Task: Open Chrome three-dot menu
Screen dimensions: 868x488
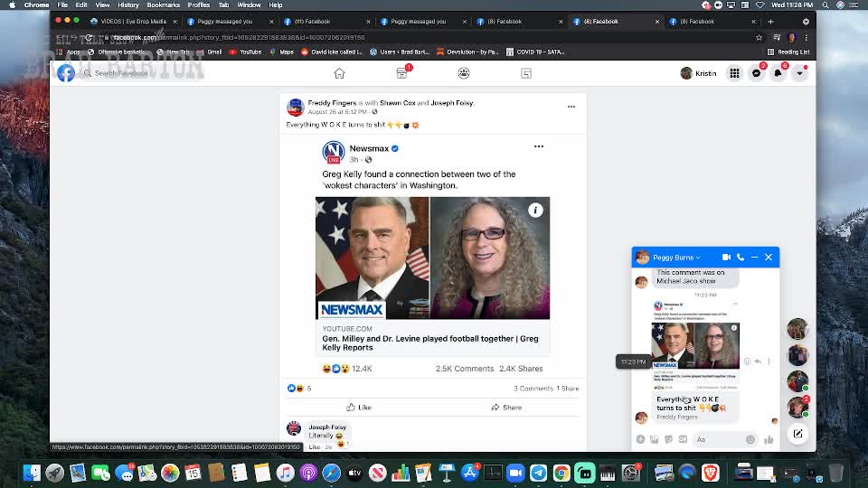Action: point(807,38)
